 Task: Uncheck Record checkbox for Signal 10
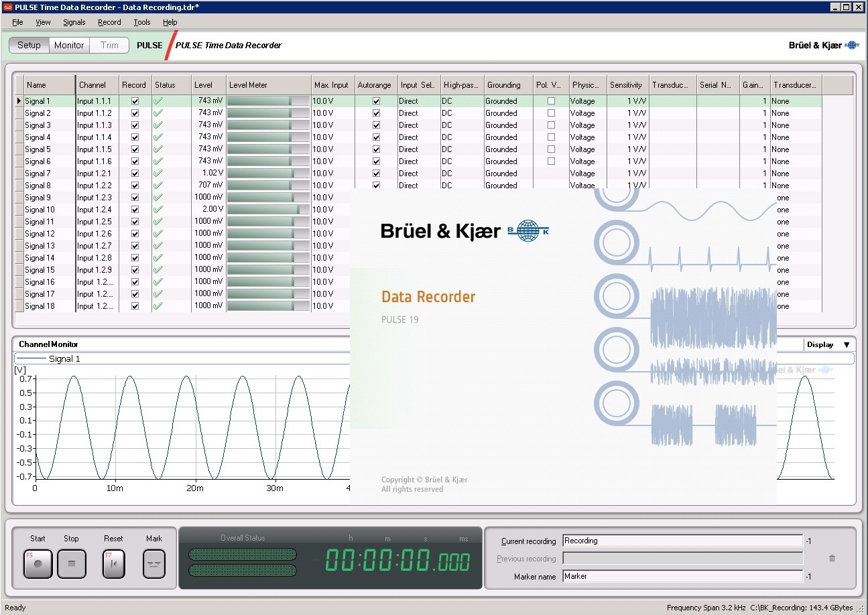[135, 210]
